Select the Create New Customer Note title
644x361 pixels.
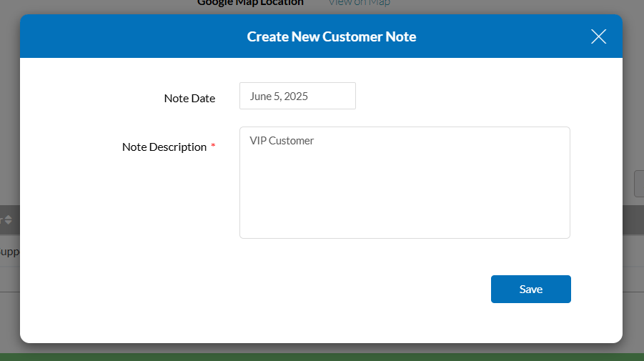click(x=332, y=36)
